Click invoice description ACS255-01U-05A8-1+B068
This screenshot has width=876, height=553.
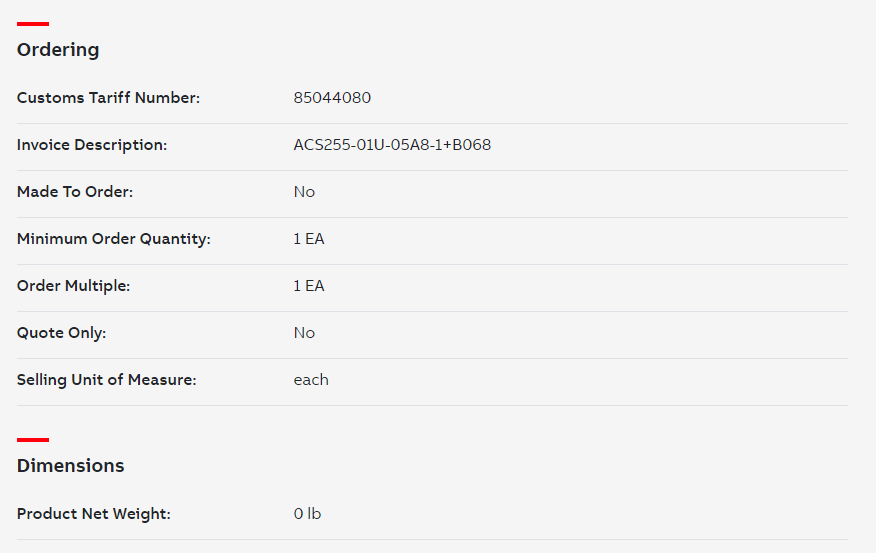[x=392, y=145]
